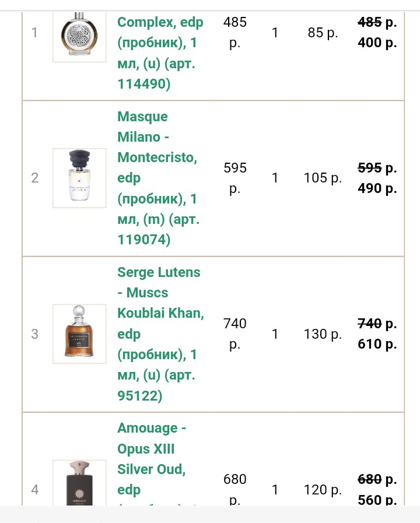This screenshot has height=523, width=420.
Task: Click row number 3 in the order table
Action: click(x=35, y=334)
